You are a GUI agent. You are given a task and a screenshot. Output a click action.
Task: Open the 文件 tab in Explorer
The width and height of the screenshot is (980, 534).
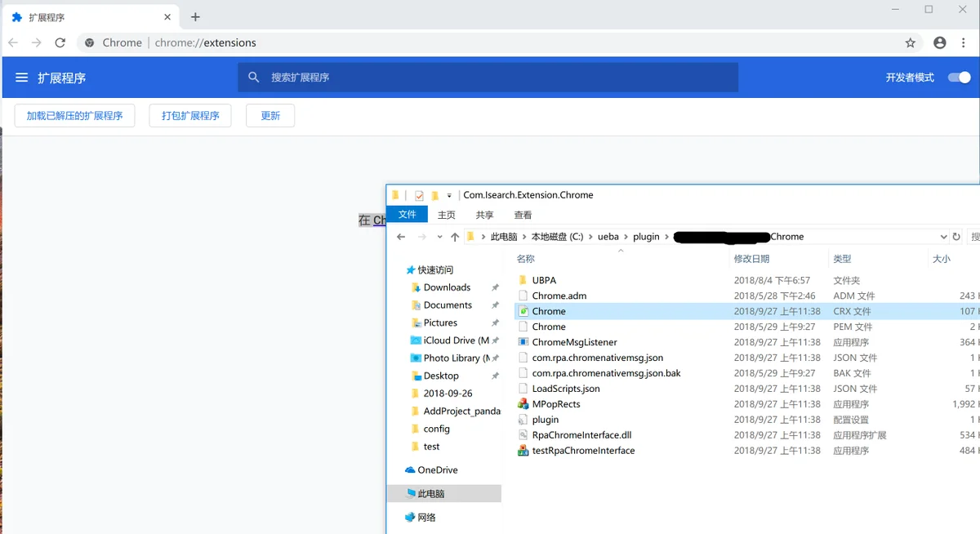pyautogui.click(x=407, y=215)
